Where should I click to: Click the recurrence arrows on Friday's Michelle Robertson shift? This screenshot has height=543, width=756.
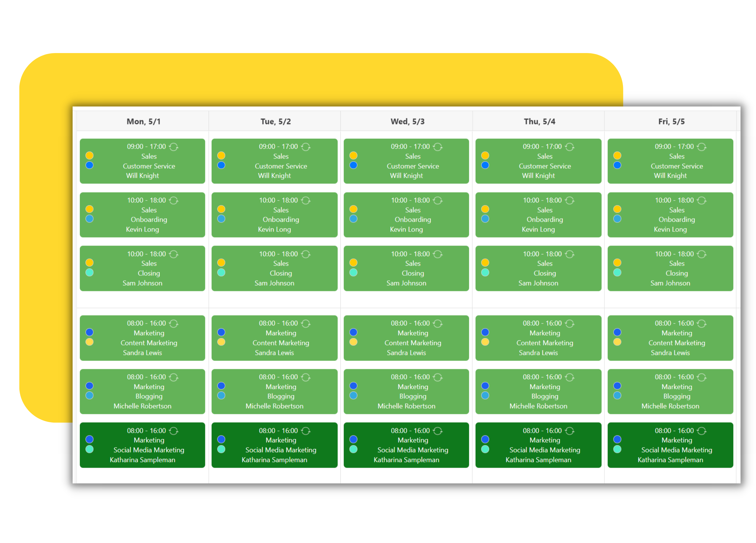click(x=702, y=377)
